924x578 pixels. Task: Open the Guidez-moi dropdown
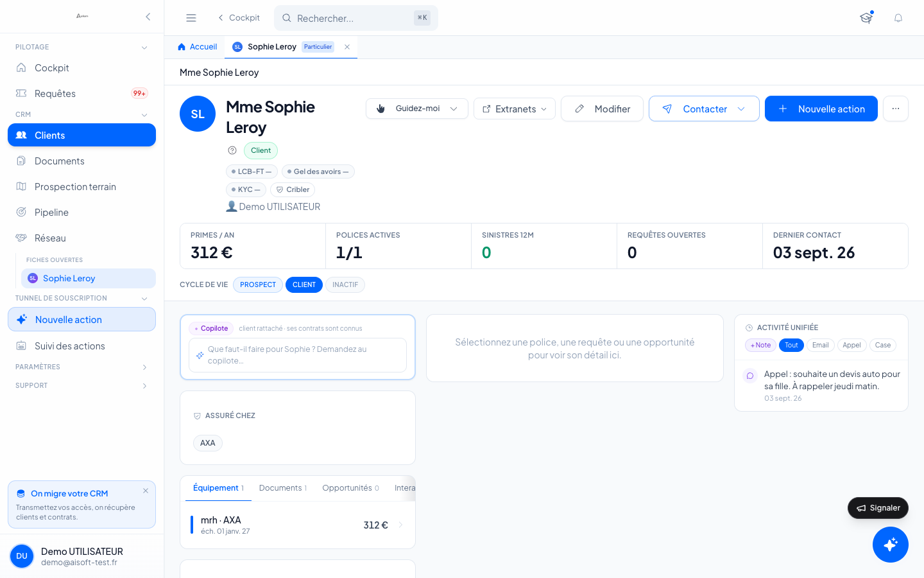tap(417, 109)
